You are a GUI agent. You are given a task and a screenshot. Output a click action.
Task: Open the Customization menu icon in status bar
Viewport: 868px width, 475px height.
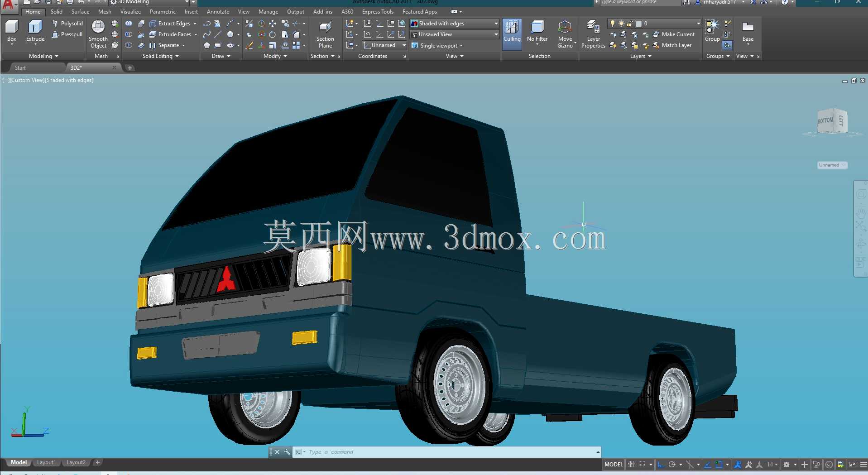coord(863,465)
